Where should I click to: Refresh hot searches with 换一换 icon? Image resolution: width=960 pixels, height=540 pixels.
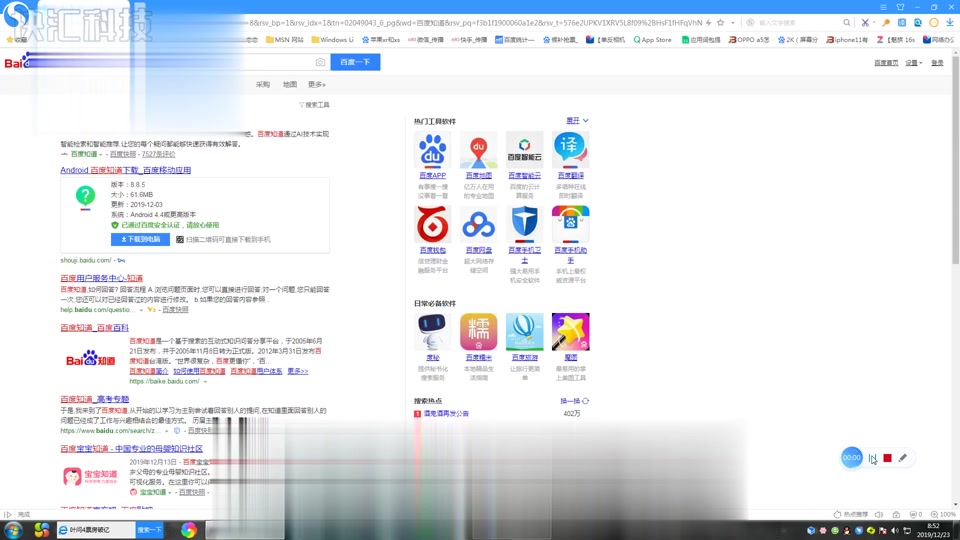pyautogui.click(x=585, y=401)
